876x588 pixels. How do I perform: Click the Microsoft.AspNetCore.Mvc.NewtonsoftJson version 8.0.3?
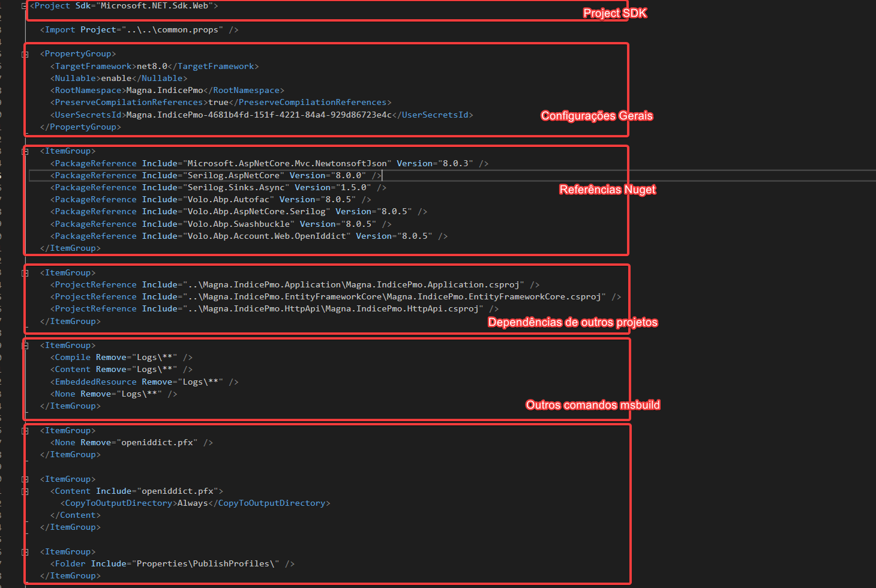(457, 164)
